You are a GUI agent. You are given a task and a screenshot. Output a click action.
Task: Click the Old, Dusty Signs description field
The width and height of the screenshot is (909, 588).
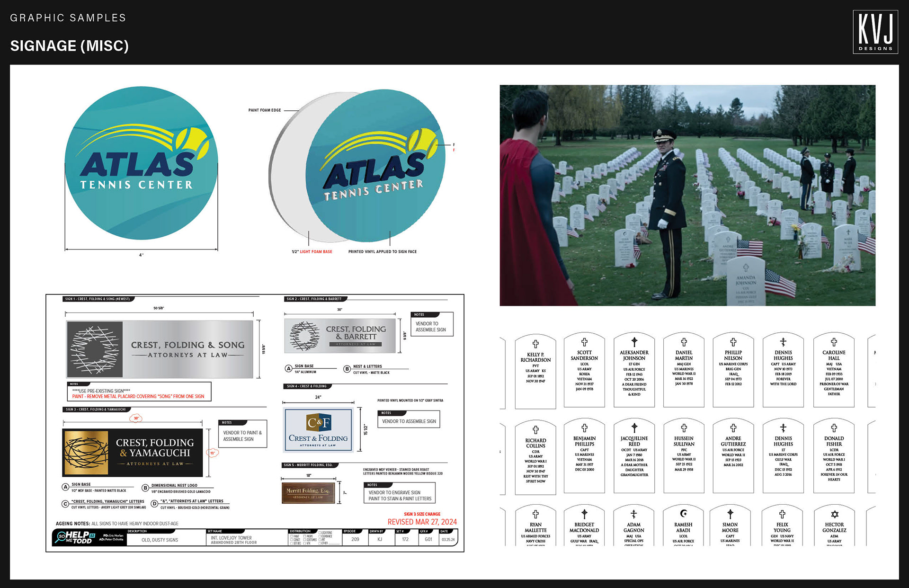160,540
